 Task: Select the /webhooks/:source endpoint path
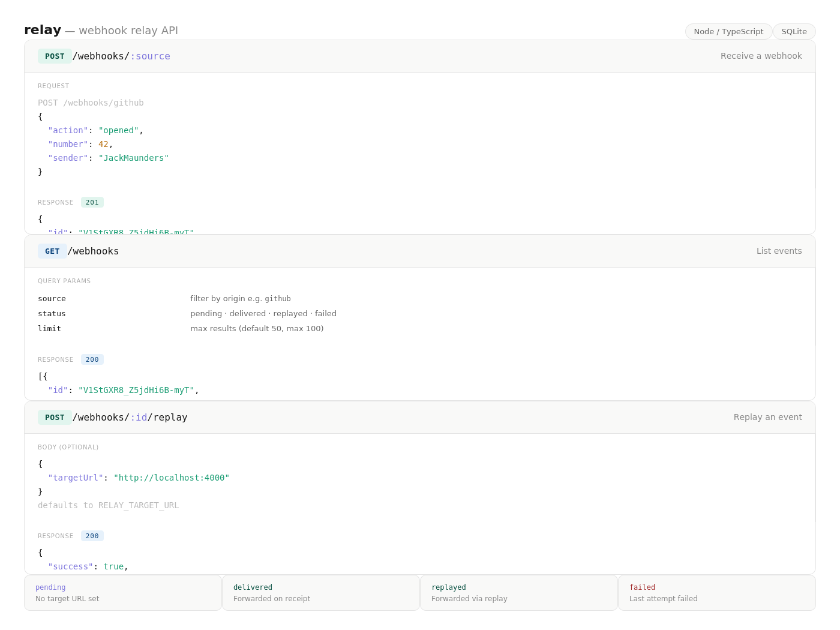(x=121, y=56)
